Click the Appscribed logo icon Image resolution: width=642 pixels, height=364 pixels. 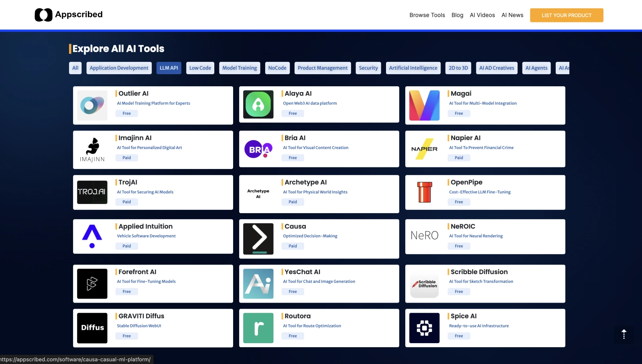tap(43, 15)
